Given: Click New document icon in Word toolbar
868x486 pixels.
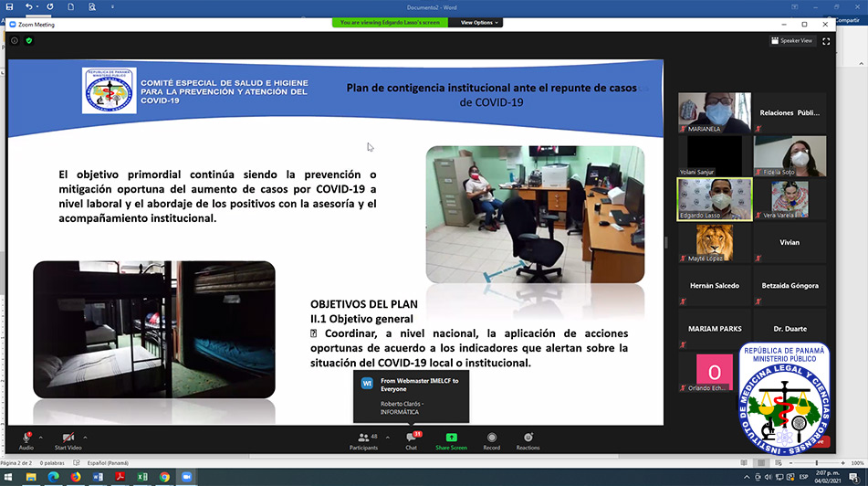Looking at the screenshot, I should [71, 6].
